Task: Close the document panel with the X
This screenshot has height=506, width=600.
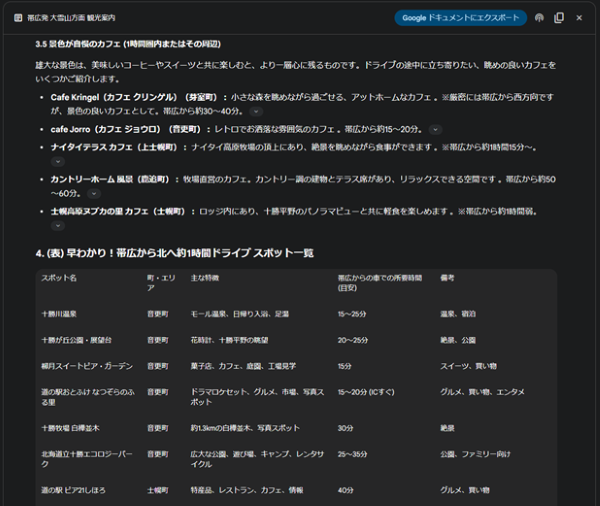Action: point(579,18)
